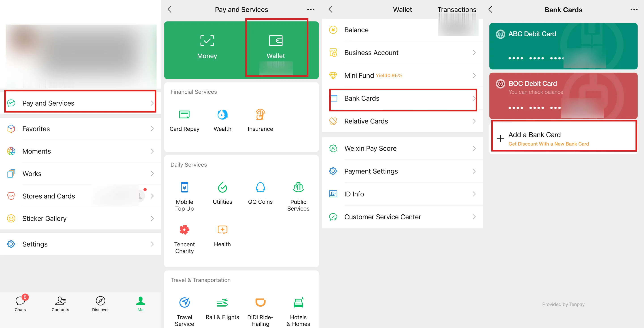
Task: Go back from Wallet screen
Action: click(330, 9)
